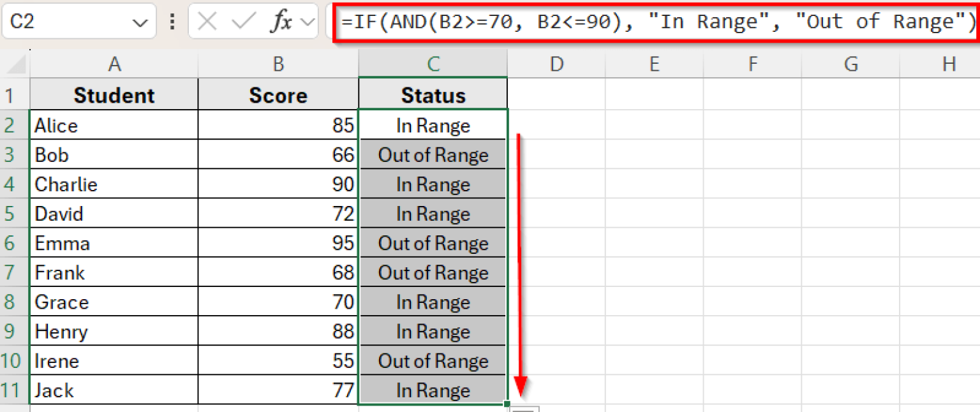Click the three-dot Name Box resize handle
Image resolution: width=980 pixels, height=412 pixels.
click(x=172, y=22)
